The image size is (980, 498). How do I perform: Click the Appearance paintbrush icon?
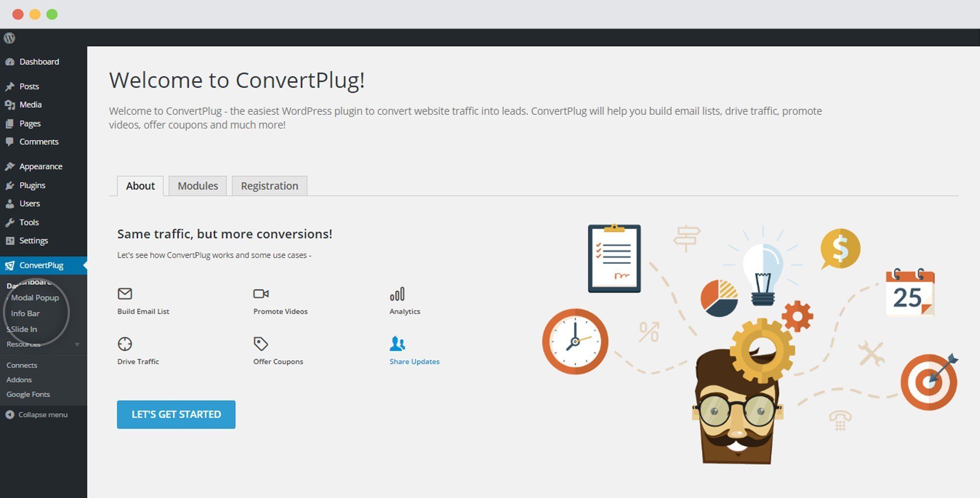[10, 166]
